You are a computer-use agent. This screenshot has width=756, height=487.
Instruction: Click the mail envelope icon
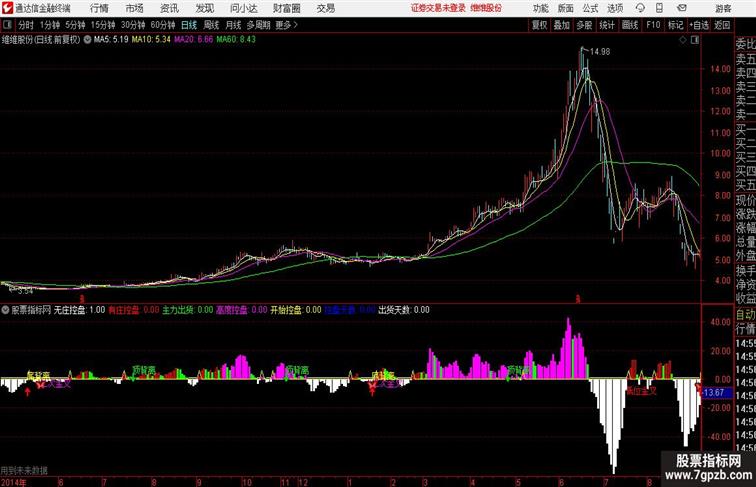681,8
